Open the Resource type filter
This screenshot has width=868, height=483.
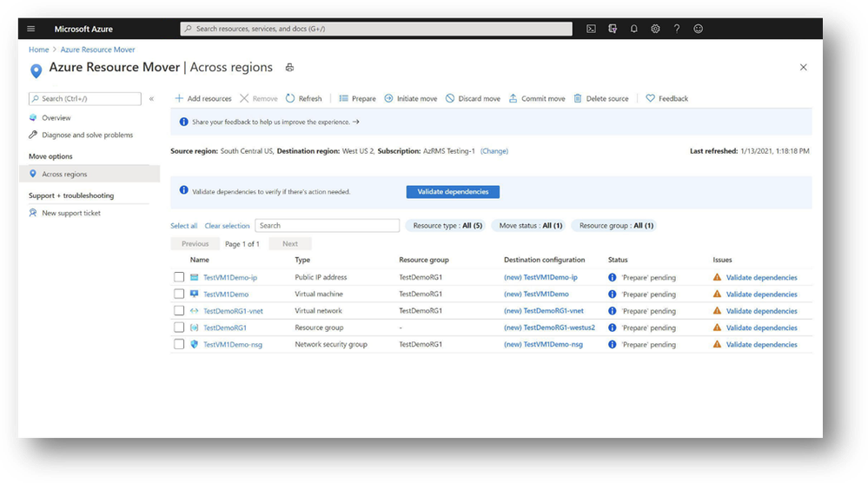click(447, 226)
